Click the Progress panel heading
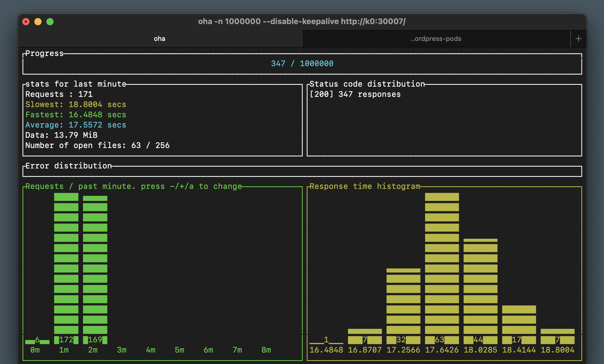 tap(44, 53)
